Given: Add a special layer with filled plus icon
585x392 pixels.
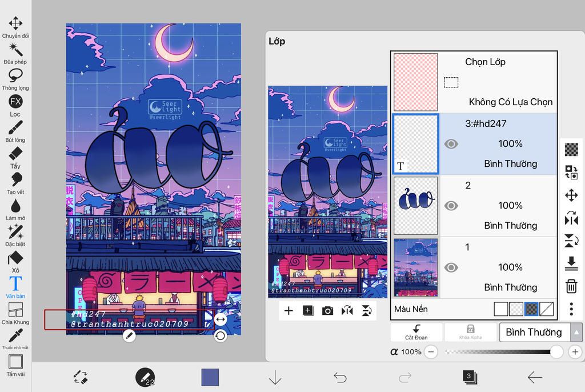Looking at the screenshot, I should point(308,311).
